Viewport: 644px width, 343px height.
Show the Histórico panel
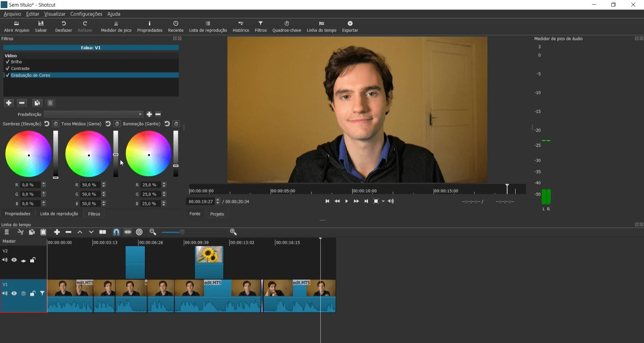click(241, 27)
